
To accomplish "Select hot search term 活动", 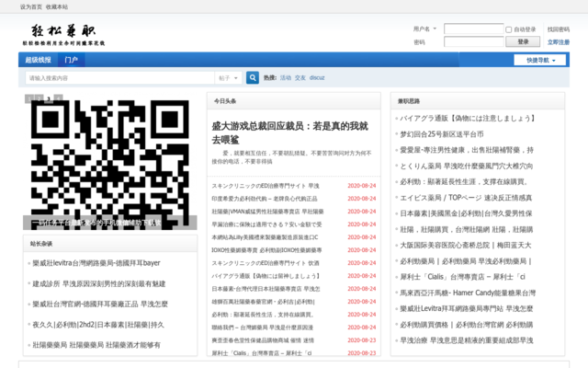I will point(286,77).
